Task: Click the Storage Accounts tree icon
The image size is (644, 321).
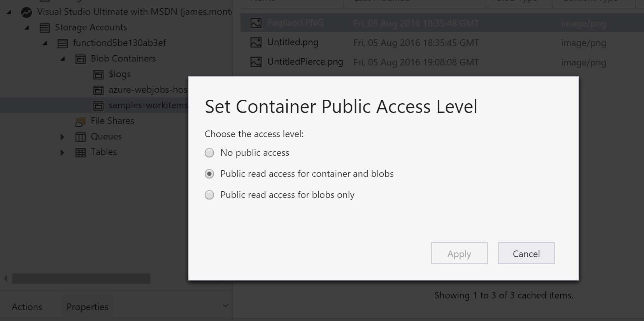Action: (45, 28)
